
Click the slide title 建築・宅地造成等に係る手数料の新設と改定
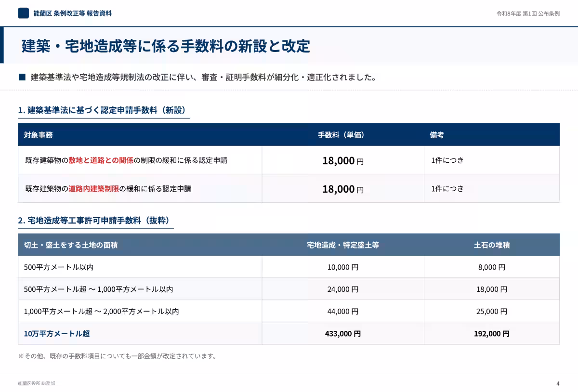tap(166, 46)
